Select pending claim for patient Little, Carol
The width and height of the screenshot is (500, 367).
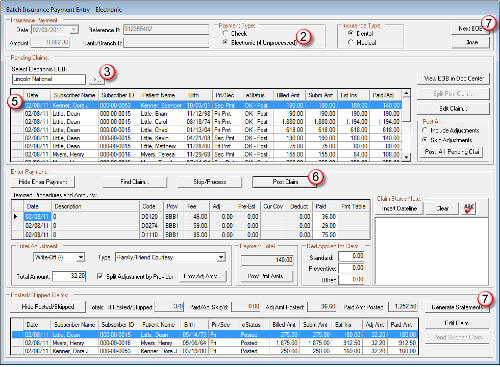tap(207, 122)
